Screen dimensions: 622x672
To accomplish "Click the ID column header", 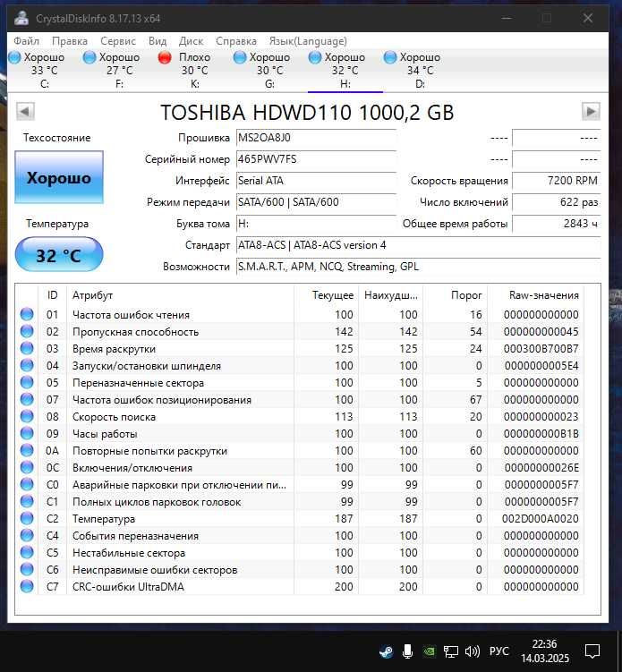I will point(52,295).
